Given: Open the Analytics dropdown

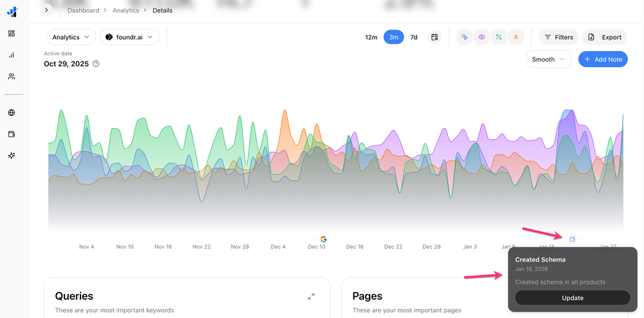Looking at the screenshot, I should [71, 37].
